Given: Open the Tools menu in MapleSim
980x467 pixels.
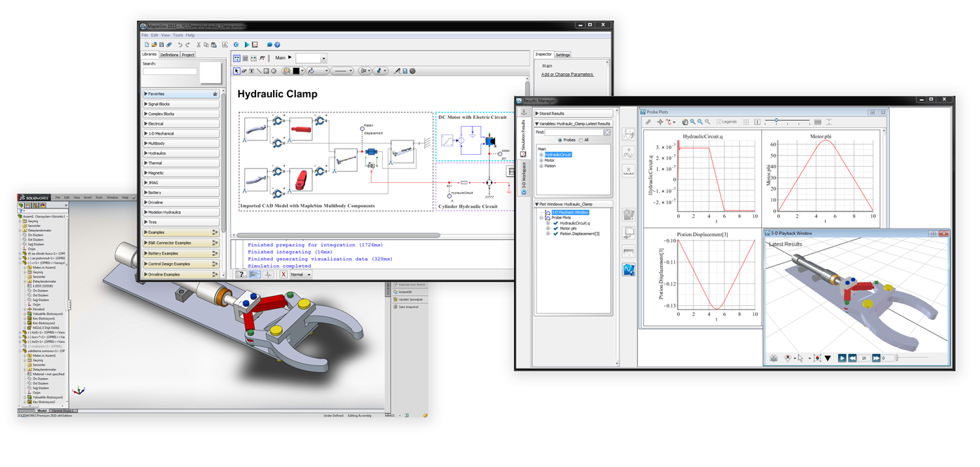Looking at the screenshot, I should pos(178,35).
